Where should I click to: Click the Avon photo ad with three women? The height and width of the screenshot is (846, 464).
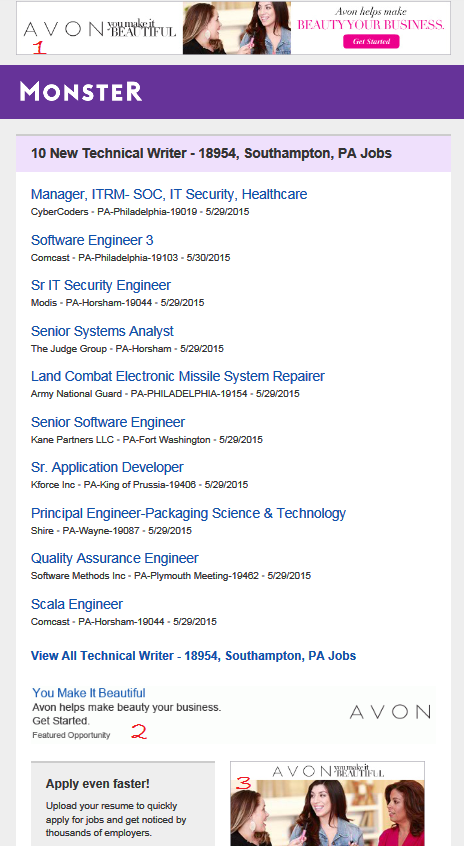coord(327,804)
